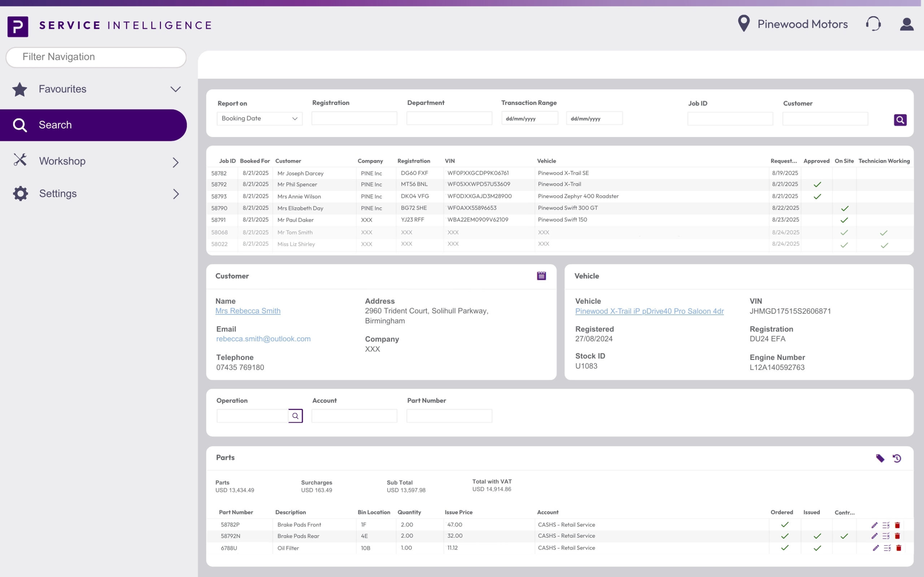The image size is (924, 577).
Task: Delete the Oil Filter part row
Action: coord(898,548)
